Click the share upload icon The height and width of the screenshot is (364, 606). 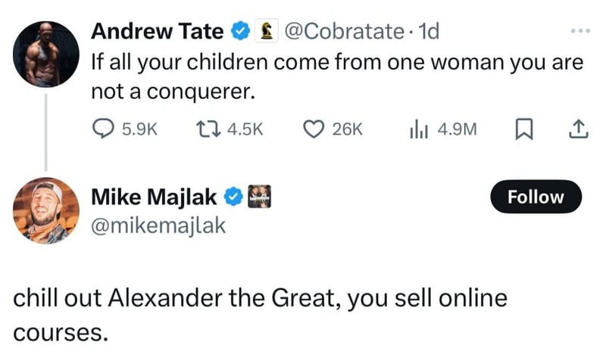(577, 129)
